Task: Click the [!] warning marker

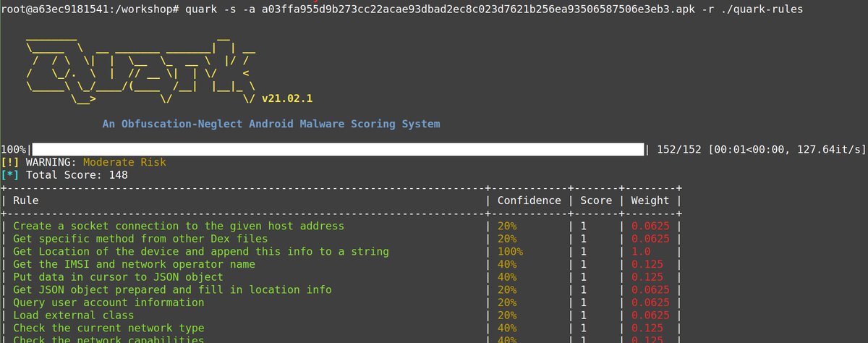Action: tap(10, 162)
